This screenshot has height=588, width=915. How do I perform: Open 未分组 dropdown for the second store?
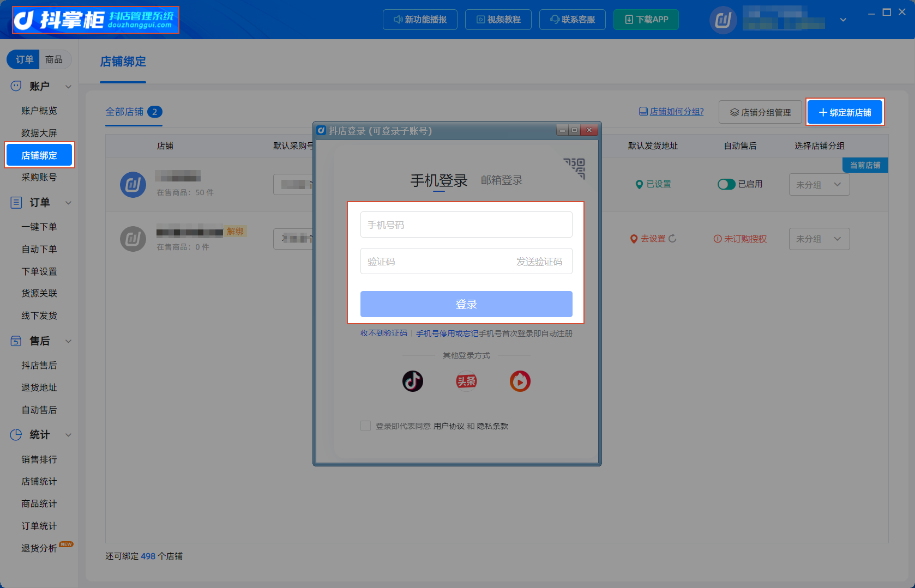[819, 239]
